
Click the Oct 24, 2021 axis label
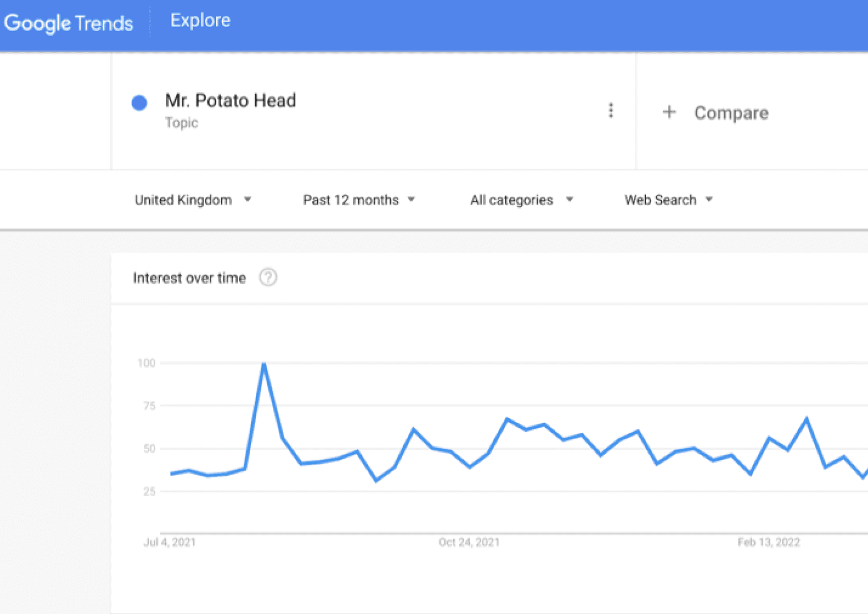coord(469,541)
